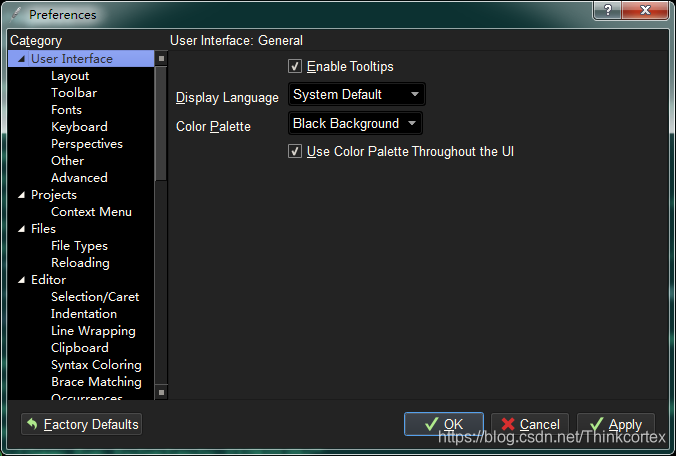Open the Perspectives preferences page
This screenshot has height=456, width=676.
point(87,144)
